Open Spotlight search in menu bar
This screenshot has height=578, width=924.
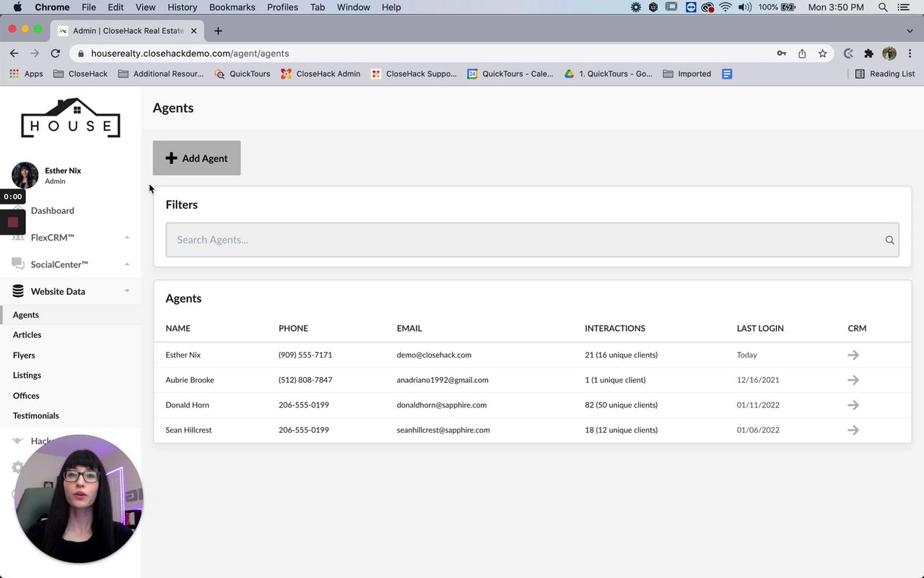click(x=883, y=7)
